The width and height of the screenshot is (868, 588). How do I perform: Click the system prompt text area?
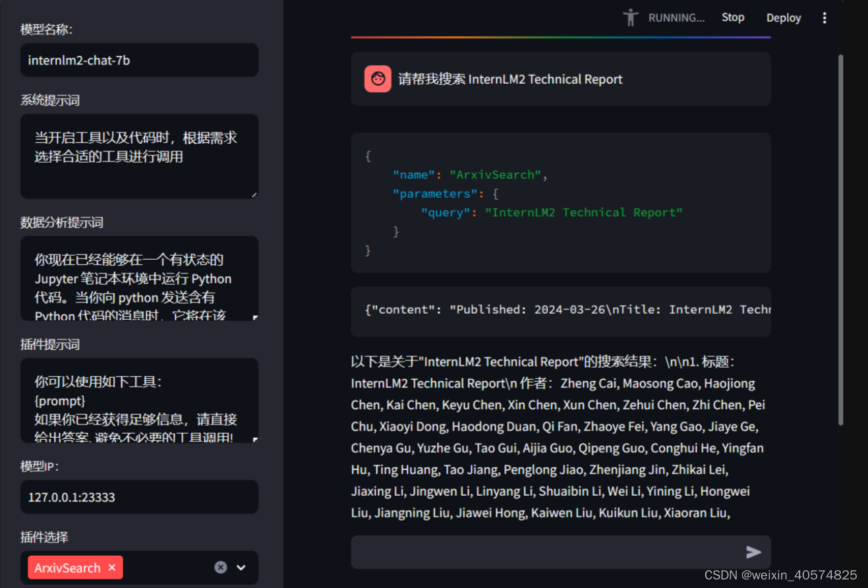(139, 156)
